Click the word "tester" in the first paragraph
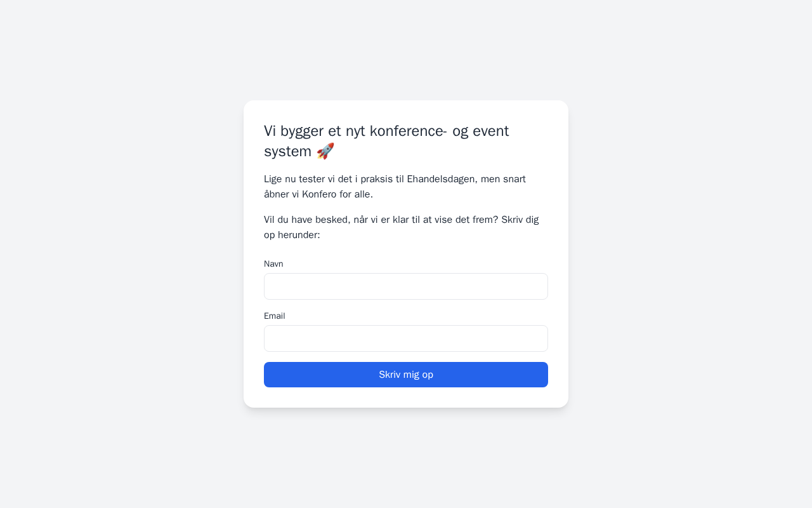The image size is (812, 508). [x=312, y=179]
